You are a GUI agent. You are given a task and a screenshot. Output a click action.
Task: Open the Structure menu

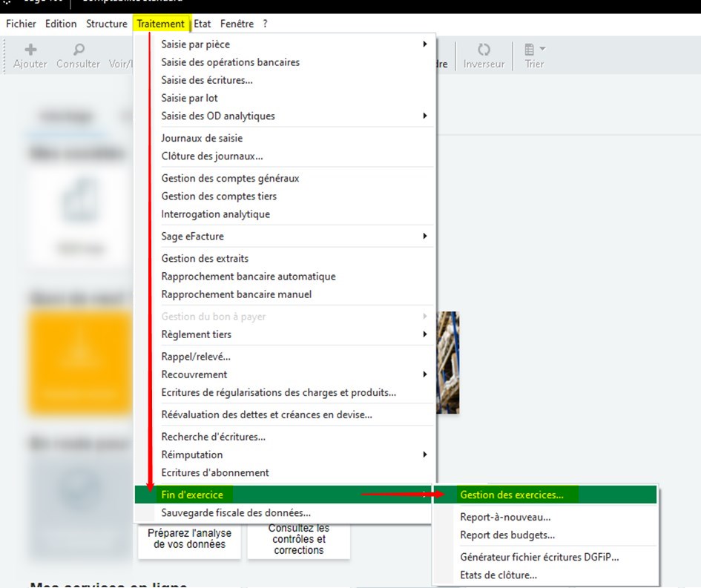point(107,24)
